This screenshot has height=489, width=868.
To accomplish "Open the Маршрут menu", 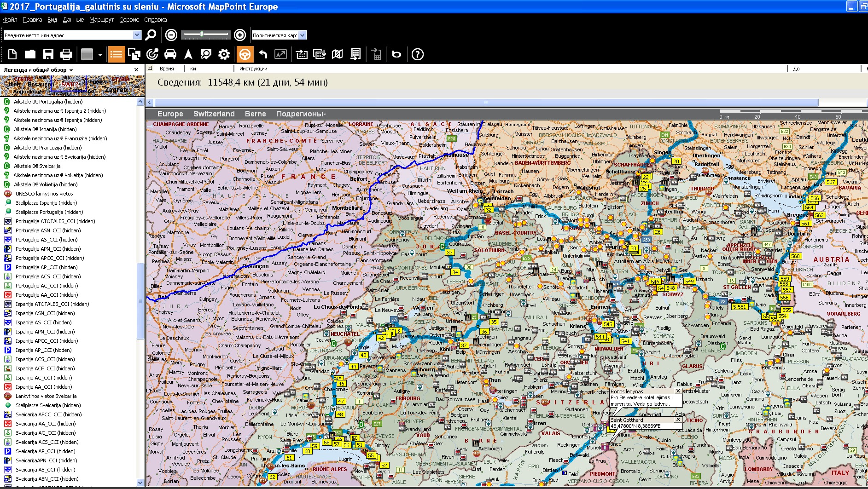I will [101, 20].
